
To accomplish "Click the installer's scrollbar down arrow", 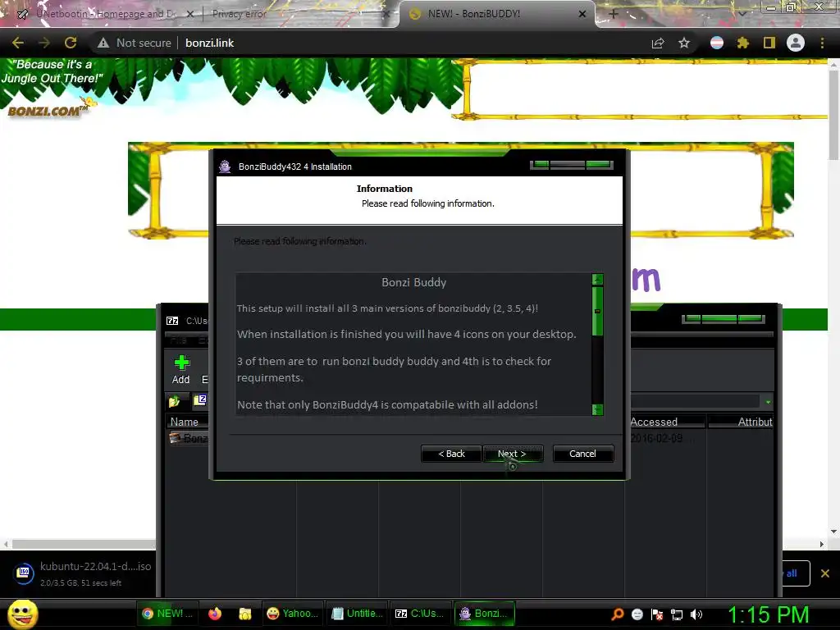I will (597, 410).
